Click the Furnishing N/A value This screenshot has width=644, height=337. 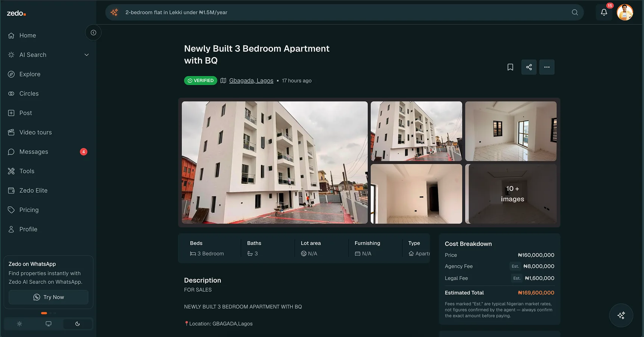[x=363, y=253]
